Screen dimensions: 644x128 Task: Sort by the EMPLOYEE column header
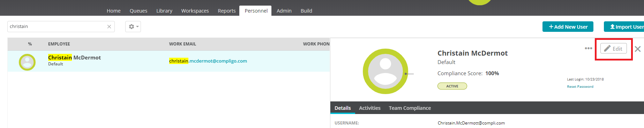pos(59,44)
